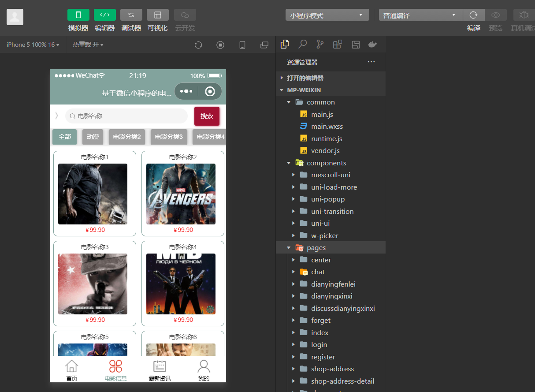Expand the w-picker folder
The width and height of the screenshot is (535, 392).
click(x=331, y=235)
